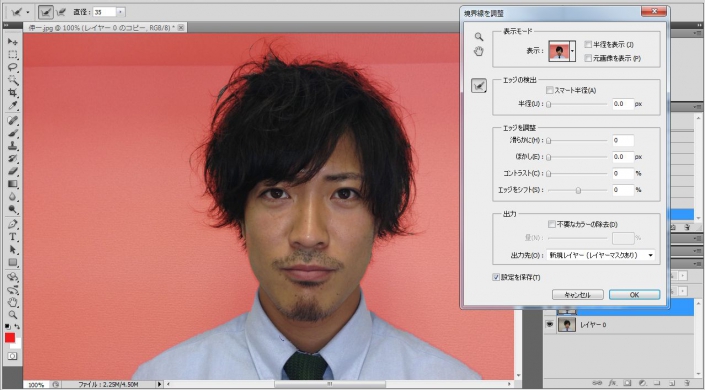The height and width of the screenshot is (390, 705).
Task: Click the OK button
Action: (x=634, y=295)
